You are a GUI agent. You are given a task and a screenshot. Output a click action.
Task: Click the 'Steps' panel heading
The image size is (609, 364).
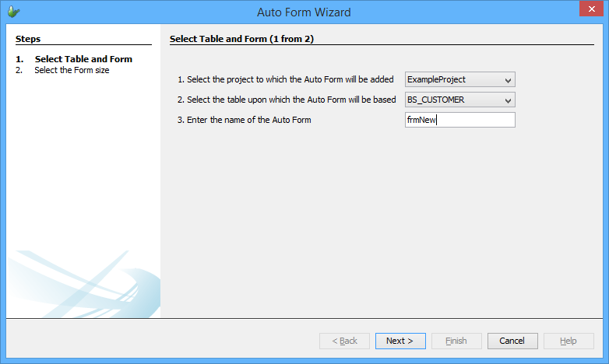28,38
